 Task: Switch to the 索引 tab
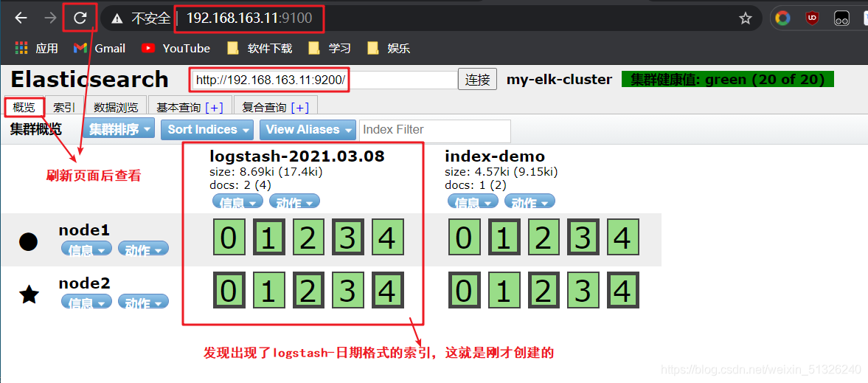(64, 107)
